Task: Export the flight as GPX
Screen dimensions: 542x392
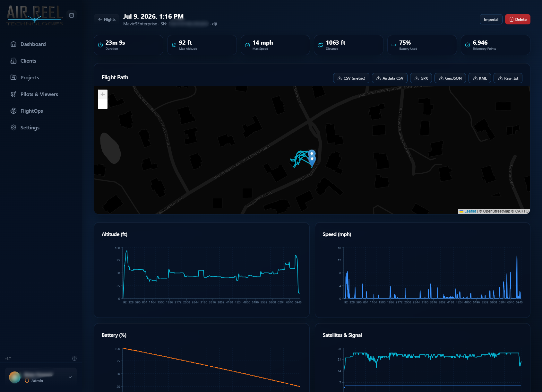Action: pos(421,78)
